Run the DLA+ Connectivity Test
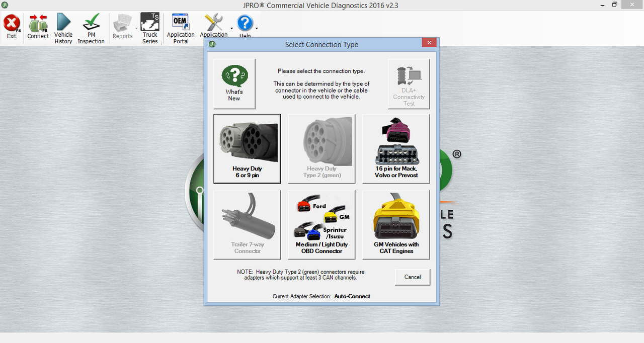 tap(409, 84)
